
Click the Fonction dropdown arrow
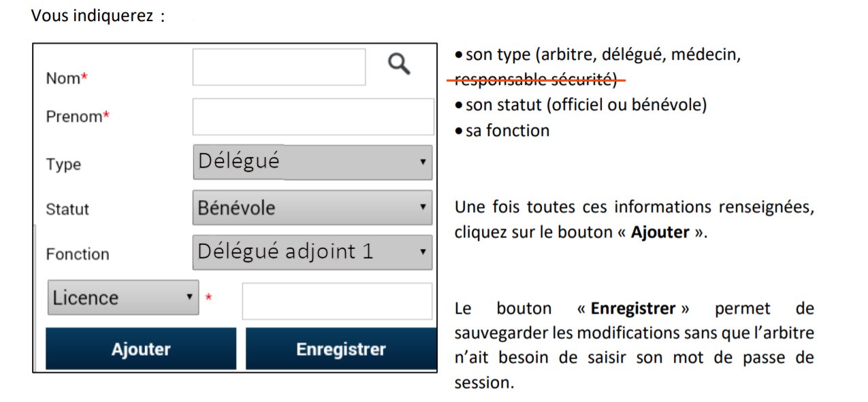coord(423,252)
